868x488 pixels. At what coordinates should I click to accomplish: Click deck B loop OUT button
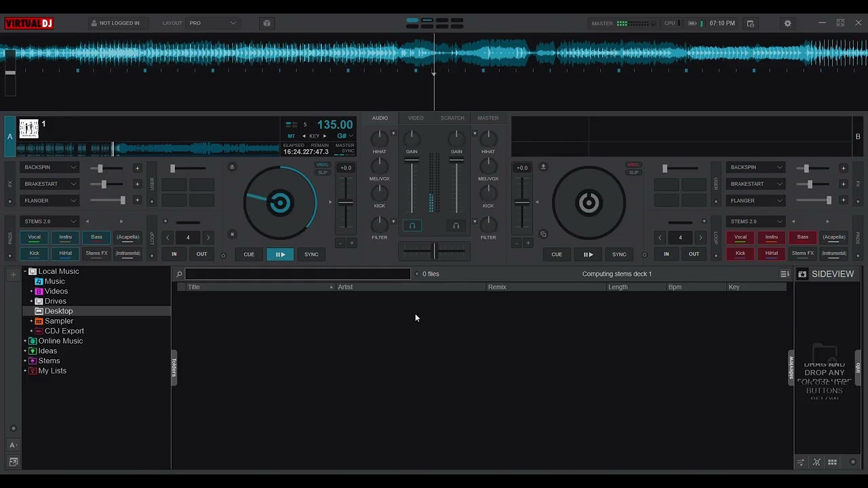tap(694, 254)
